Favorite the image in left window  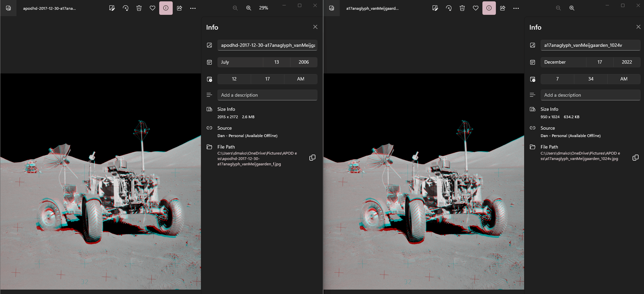(x=152, y=8)
